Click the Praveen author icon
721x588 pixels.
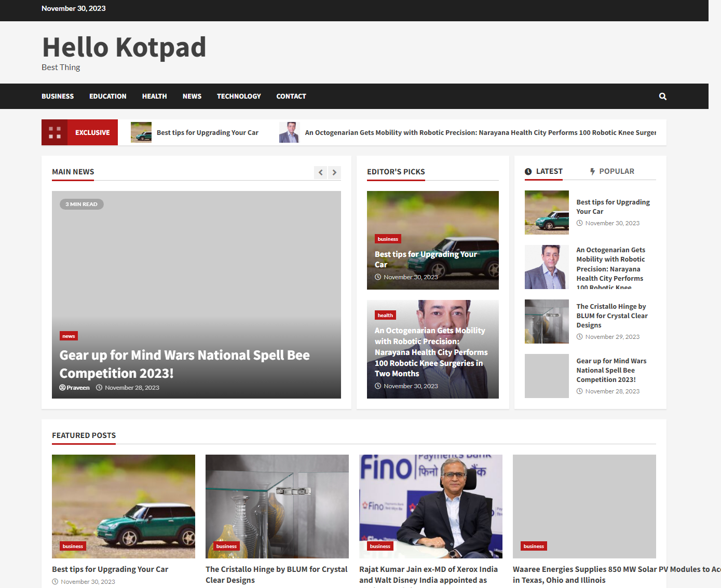(x=63, y=388)
